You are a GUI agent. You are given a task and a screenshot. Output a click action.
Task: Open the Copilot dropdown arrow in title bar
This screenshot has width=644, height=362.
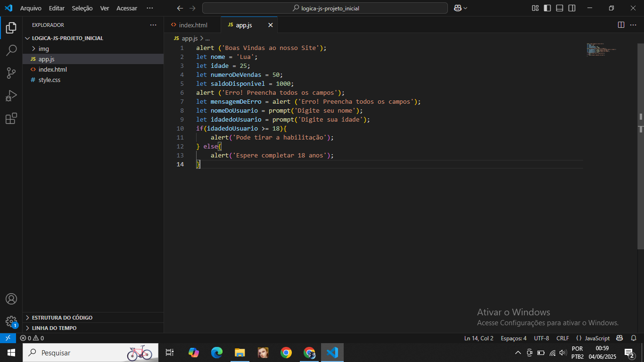pyautogui.click(x=465, y=8)
